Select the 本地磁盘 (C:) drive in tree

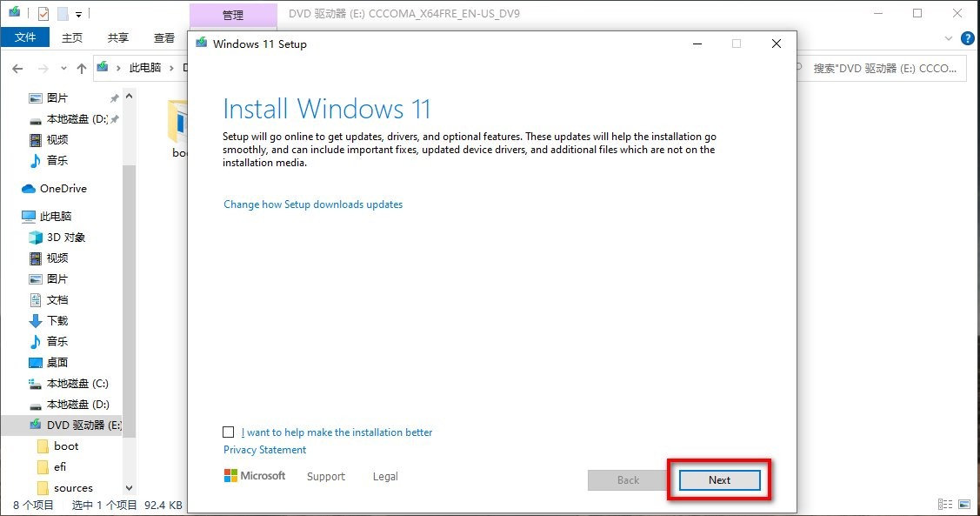tap(77, 384)
